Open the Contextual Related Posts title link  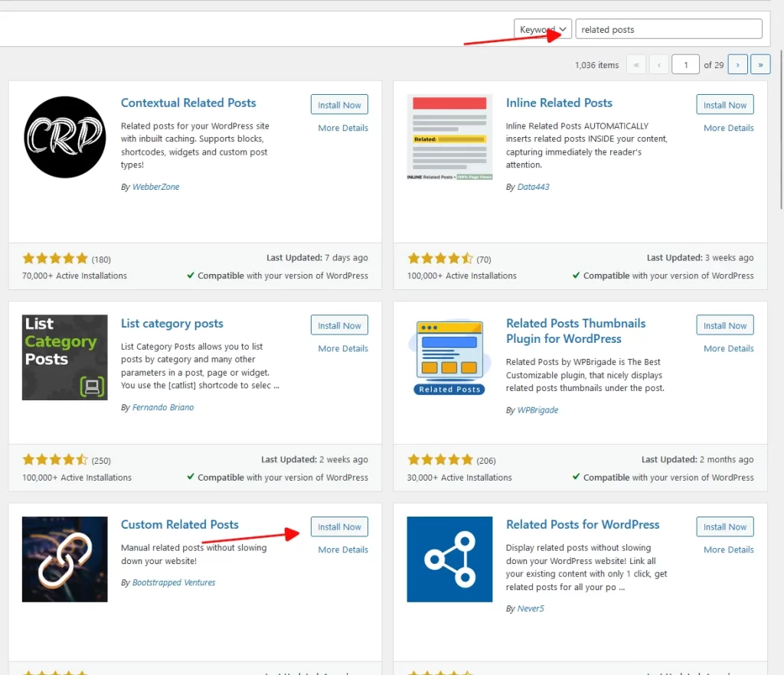coord(188,103)
